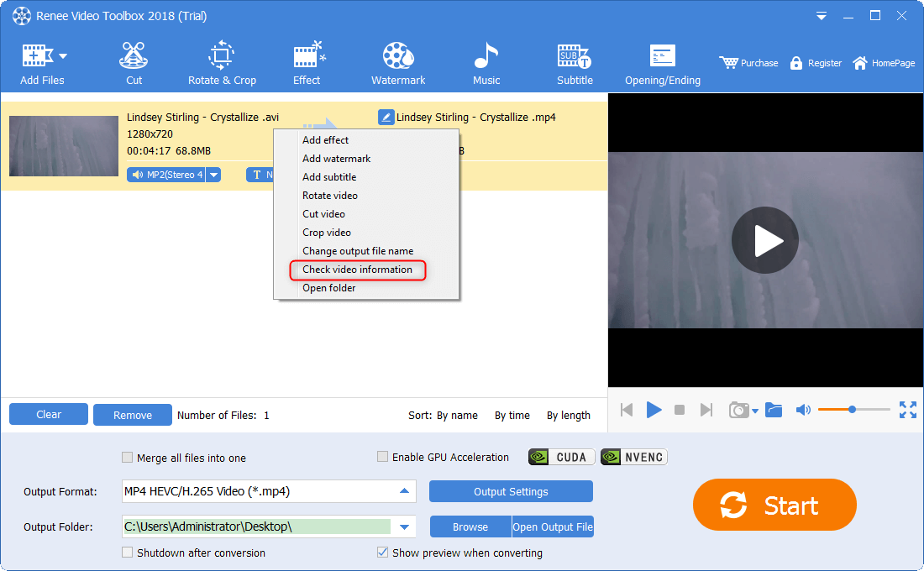Expand the audio track dropdown arrow
This screenshot has height=571, width=924.
pos(214,175)
